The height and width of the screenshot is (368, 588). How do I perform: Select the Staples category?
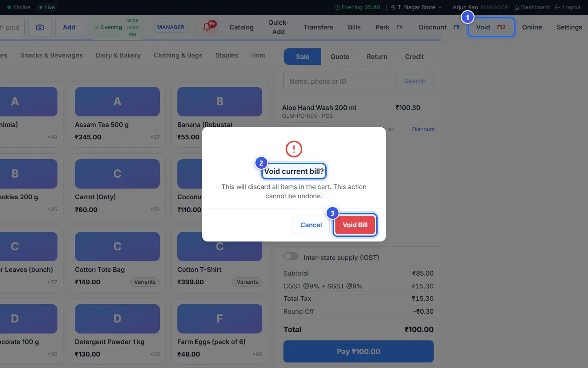tap(227, 55)
